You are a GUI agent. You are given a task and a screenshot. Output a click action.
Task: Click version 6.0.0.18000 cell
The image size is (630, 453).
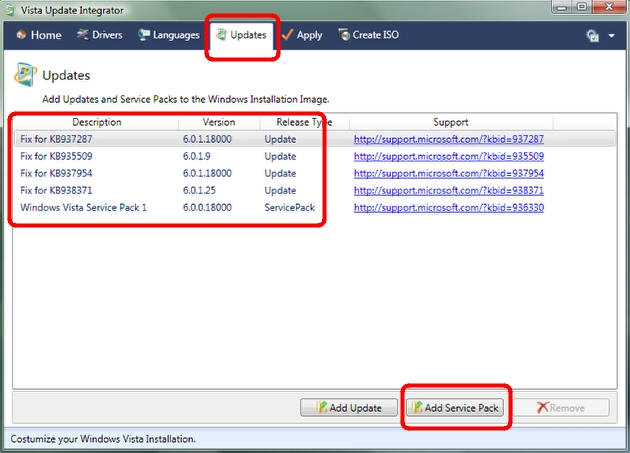coord(207,208)
